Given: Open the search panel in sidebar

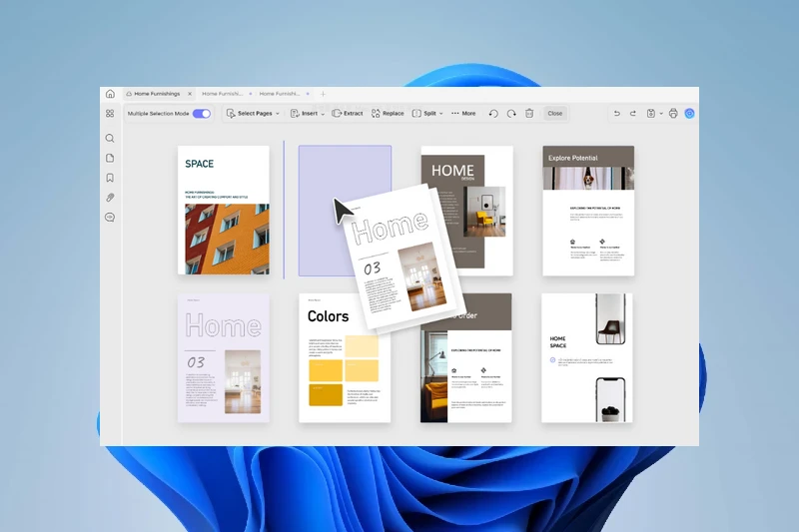Looking at the screenshot, I should click(110, 138).
